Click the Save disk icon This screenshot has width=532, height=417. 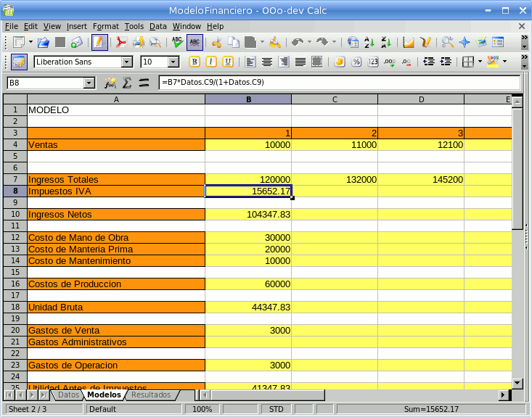coord(60,42)
